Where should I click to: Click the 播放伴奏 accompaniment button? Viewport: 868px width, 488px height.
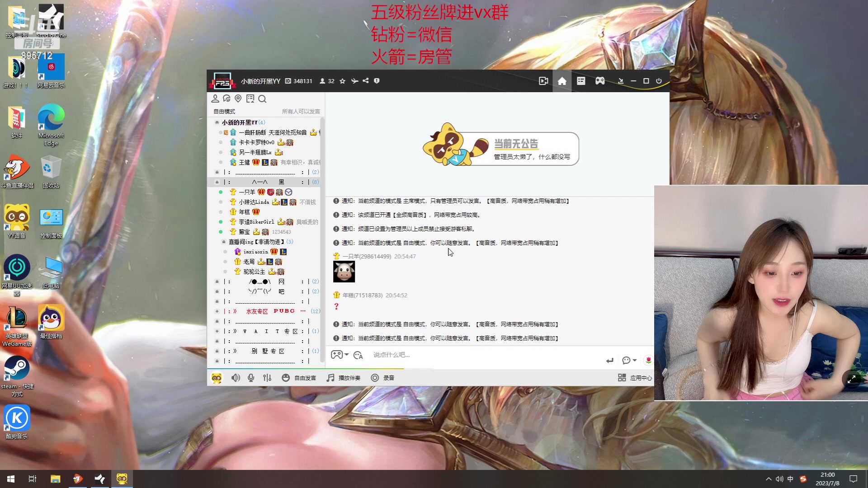coord(344,377)
